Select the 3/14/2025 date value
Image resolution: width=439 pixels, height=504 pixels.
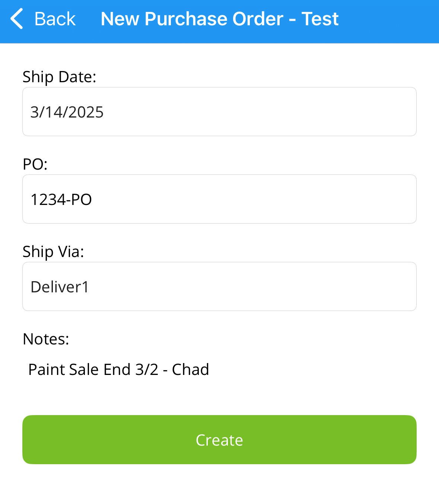click(x=67, y=112)
